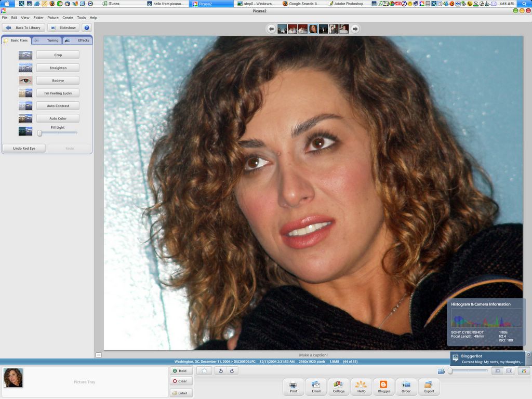Order prints with the Order icon
Viewport: 532px width, 399px height.
[x=406, y=387]
